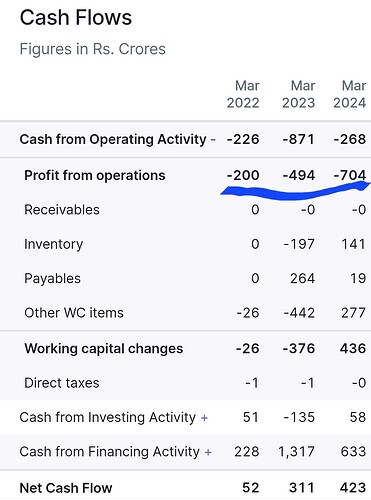Click the Net Cash Flow row label
Viewport: 371px width, 500px height.
[x=66, y=488]
